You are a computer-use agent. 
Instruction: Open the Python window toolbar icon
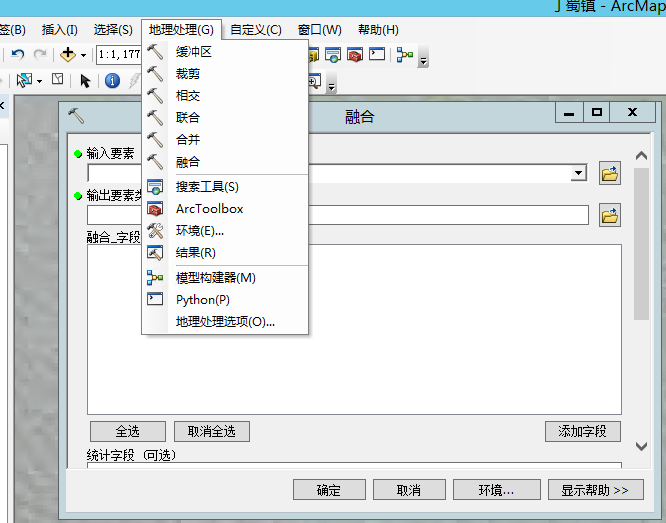click(x=377, y=54)
